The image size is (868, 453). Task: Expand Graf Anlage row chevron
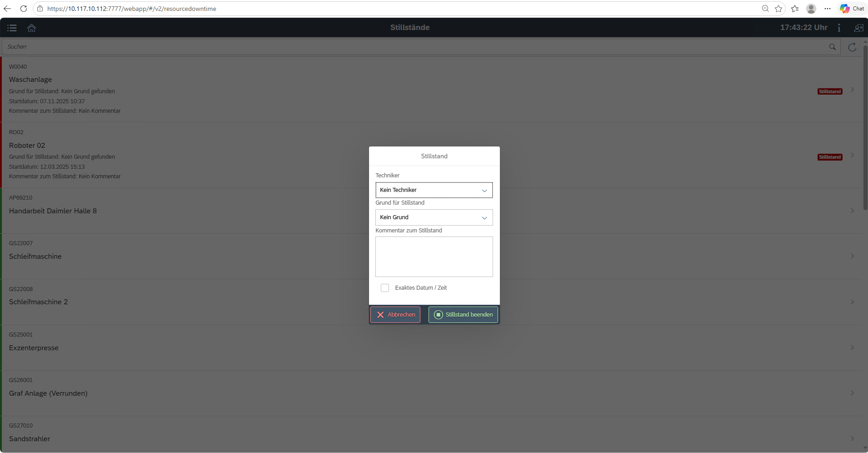[x=852, y=393]
